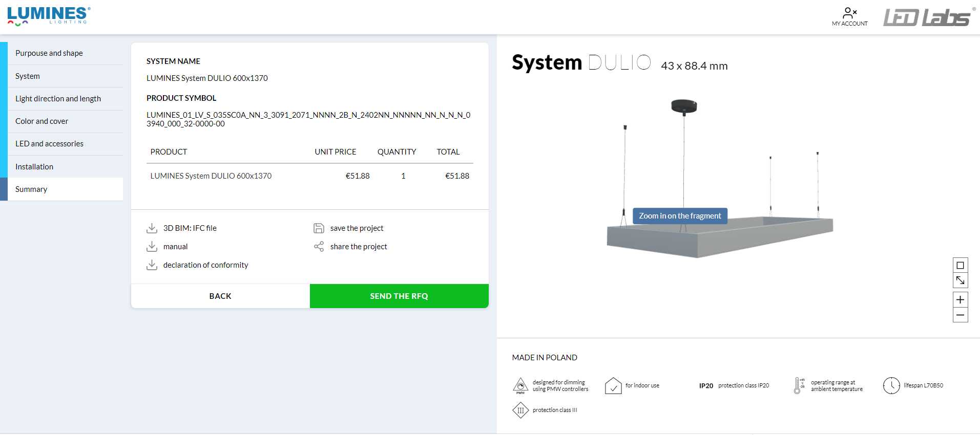The height and width of the screenshot is (435, 980).
Task: Zoom out with the minus icon
Action: coord(960,315)
